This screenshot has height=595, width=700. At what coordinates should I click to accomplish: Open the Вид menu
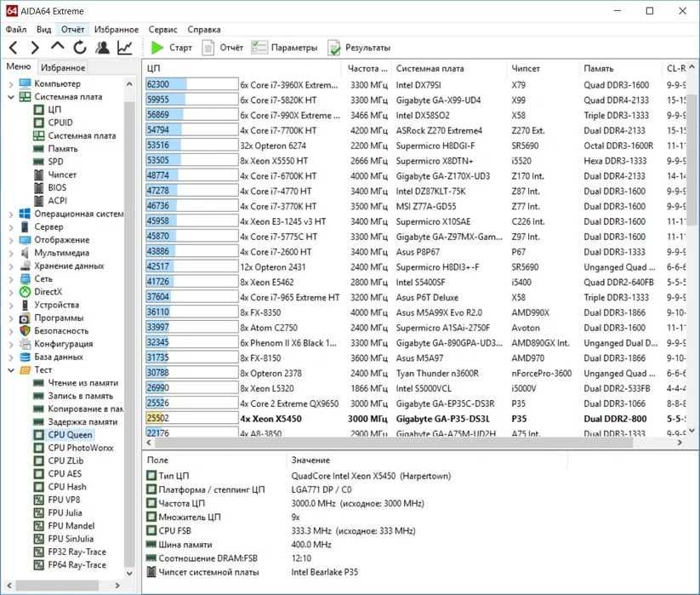pyautogui.click(x=43, y=30)
